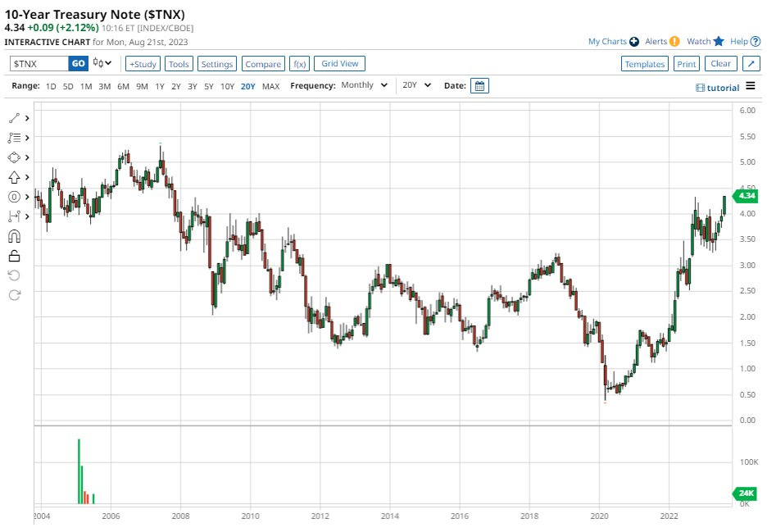Select the MAX range option
Viewport: 767px width, 532px height.
[x=270, y=86]
